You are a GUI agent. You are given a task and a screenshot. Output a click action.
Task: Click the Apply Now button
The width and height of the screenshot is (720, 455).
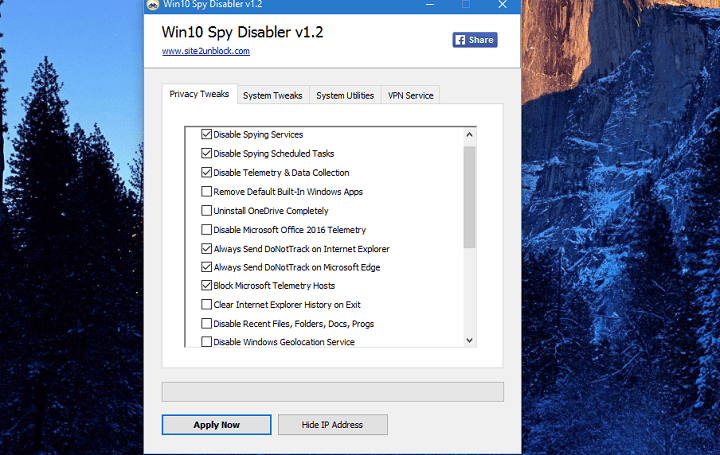(x=217, y=425)
